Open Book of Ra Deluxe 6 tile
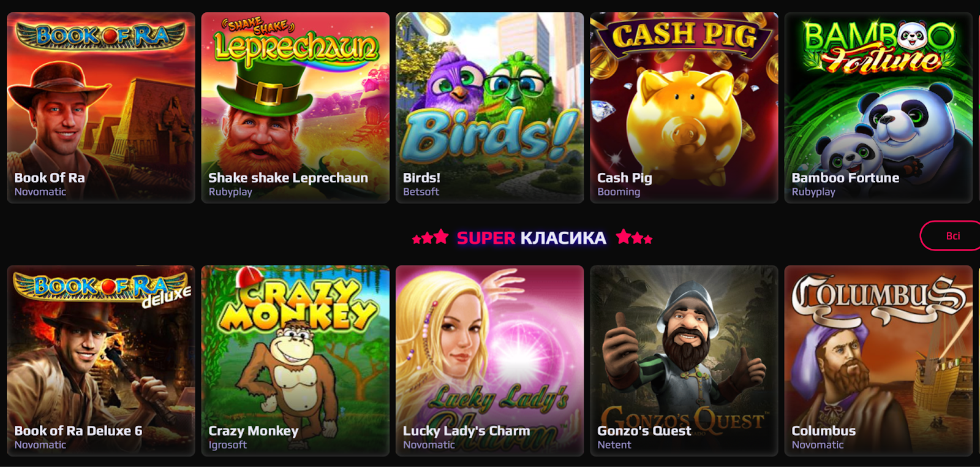 coord(101,361)
